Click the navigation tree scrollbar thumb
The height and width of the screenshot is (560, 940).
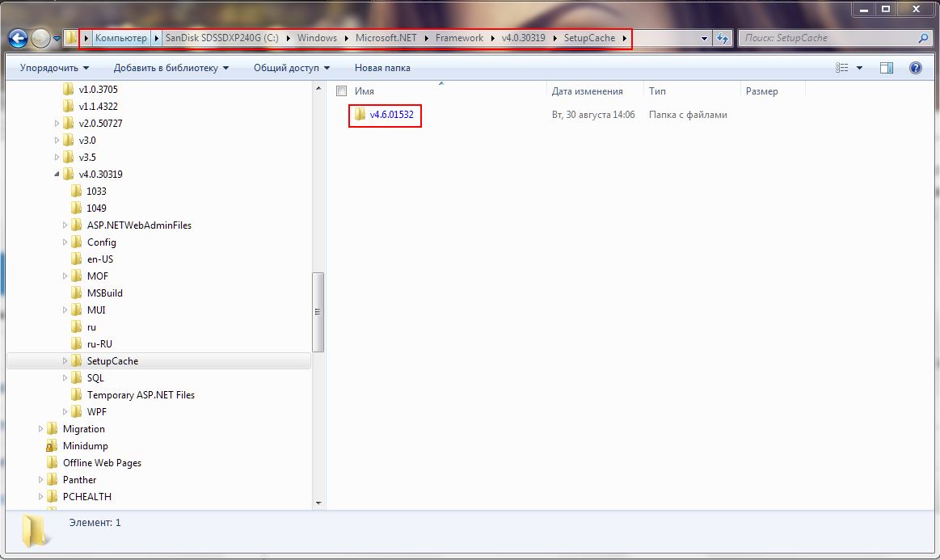pyautogui.click(x=318, y=312)
